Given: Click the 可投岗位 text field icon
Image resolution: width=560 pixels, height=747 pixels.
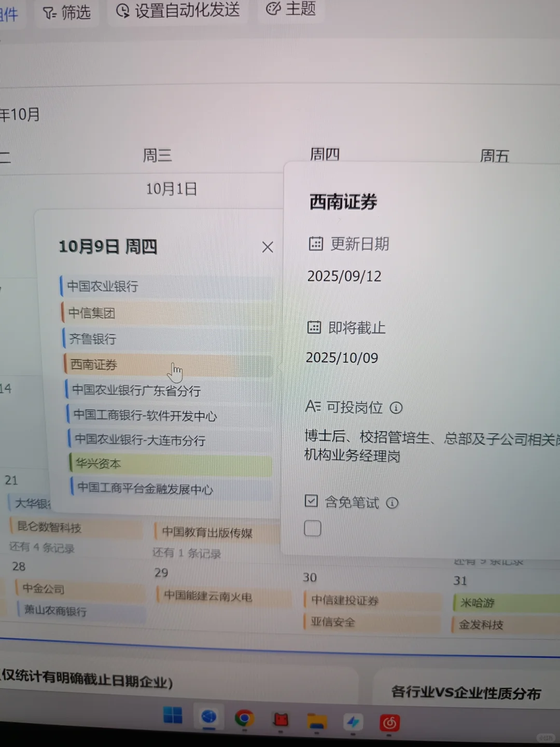Looking at the screenshot, I should [313, 406].
